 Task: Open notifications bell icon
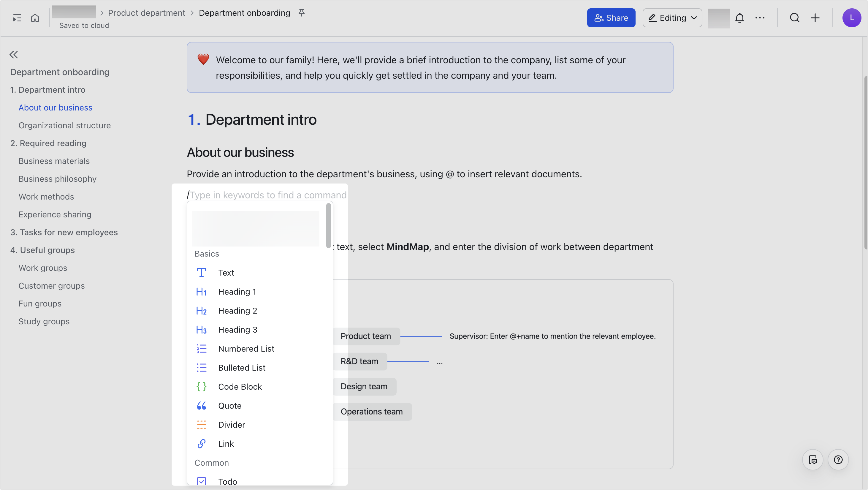tap(740, 18)
